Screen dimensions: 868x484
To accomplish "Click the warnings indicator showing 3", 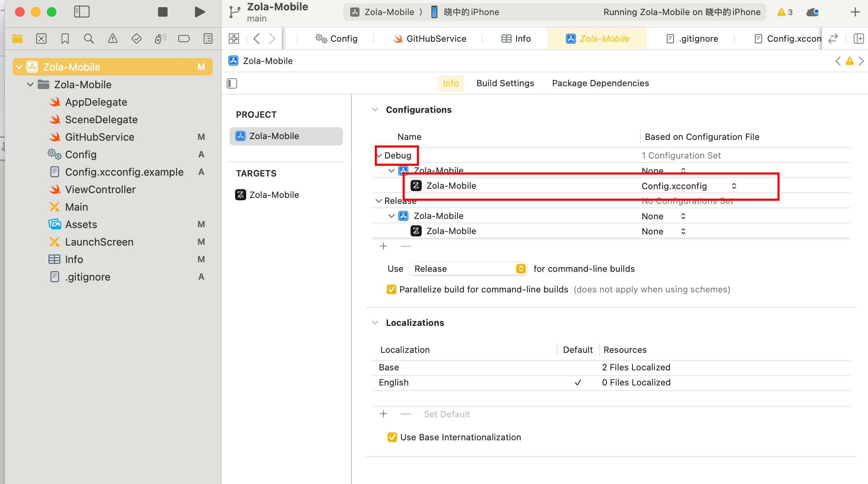I will pos(785,12).
